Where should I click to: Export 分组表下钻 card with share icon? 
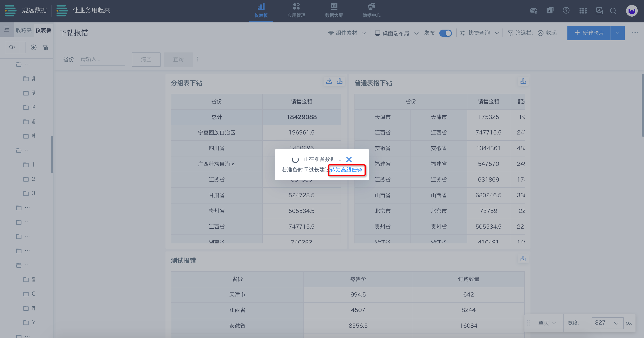click(329, 81)
